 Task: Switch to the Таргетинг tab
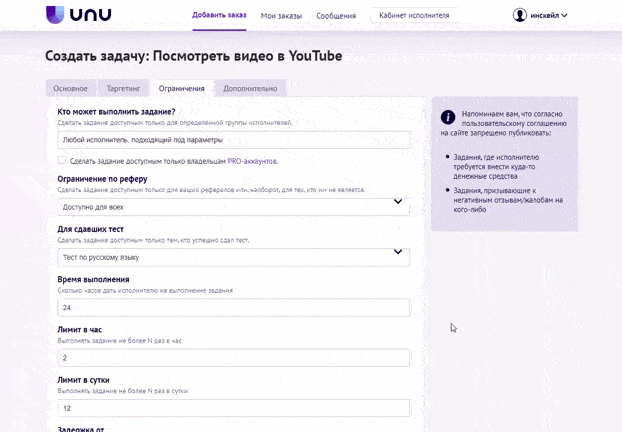(x=123, y=88)
